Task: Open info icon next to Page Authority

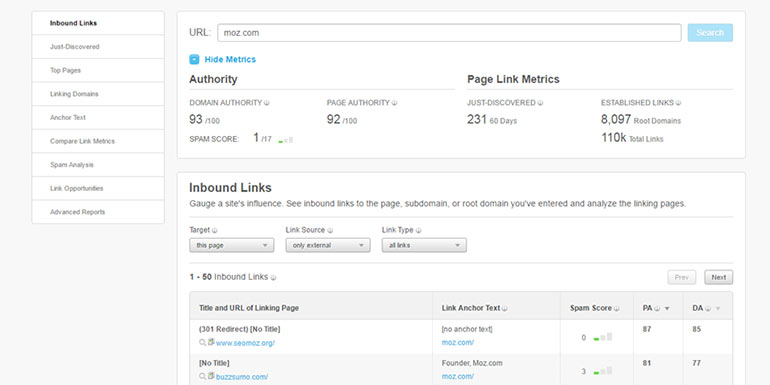Action: pyautogui.click(x=394, y=103)
